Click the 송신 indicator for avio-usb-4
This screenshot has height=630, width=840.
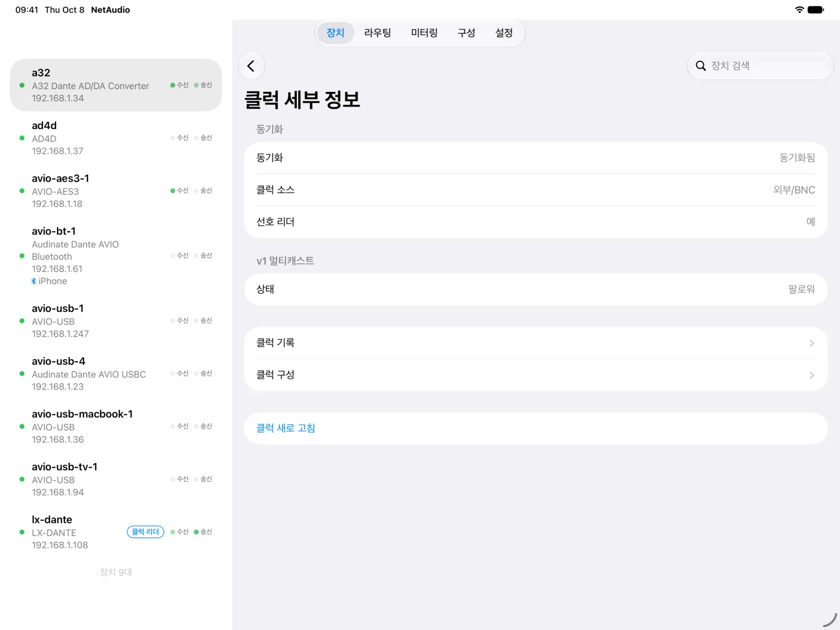[x=203, y=374]
